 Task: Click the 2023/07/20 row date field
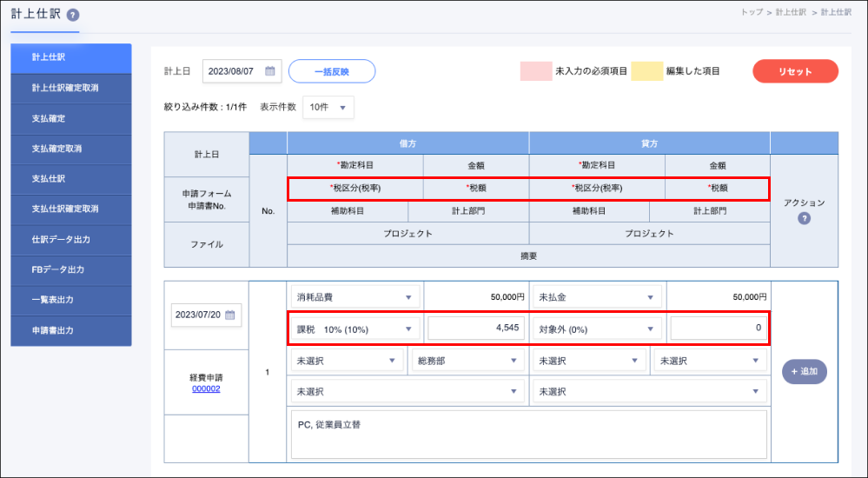point(206,315)
